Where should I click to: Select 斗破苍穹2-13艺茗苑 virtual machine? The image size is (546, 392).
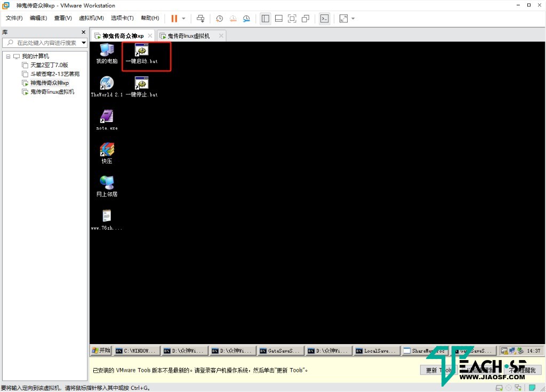coord(55,74)
